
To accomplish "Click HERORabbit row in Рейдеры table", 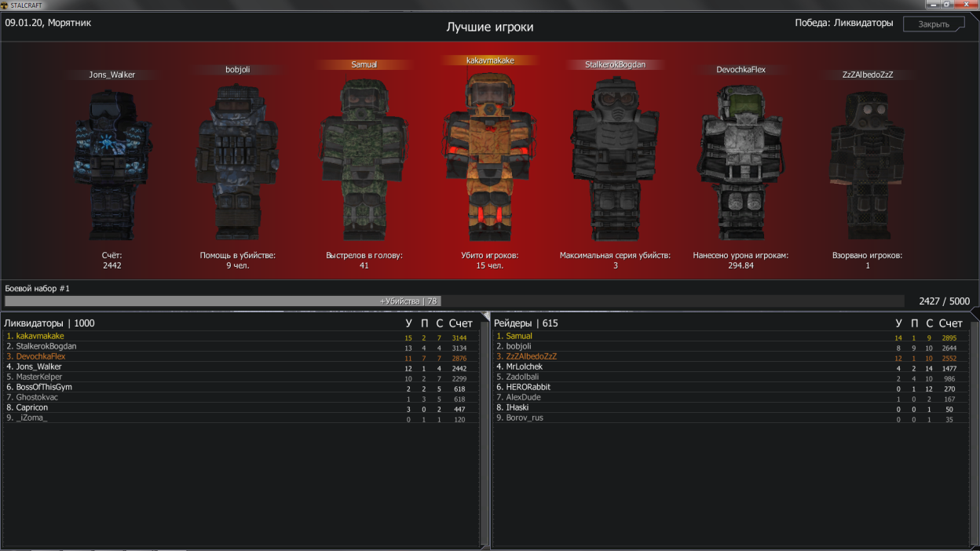I will click(x=730, y=387).
